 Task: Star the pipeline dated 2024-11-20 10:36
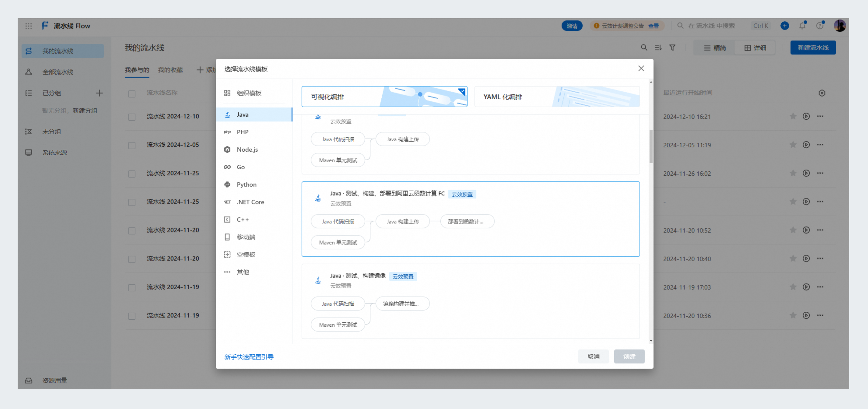793,315
